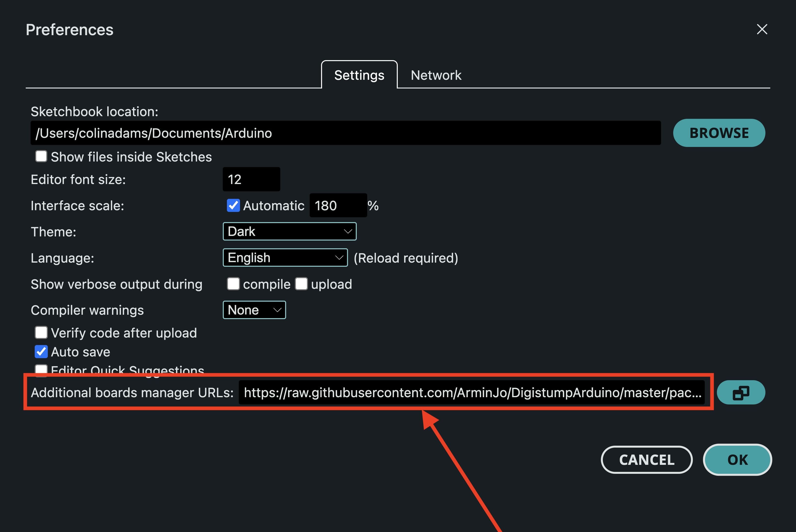Confirm preferences with the OK button
The width and height of the screenshot is (796, 532).
point(737,460)
